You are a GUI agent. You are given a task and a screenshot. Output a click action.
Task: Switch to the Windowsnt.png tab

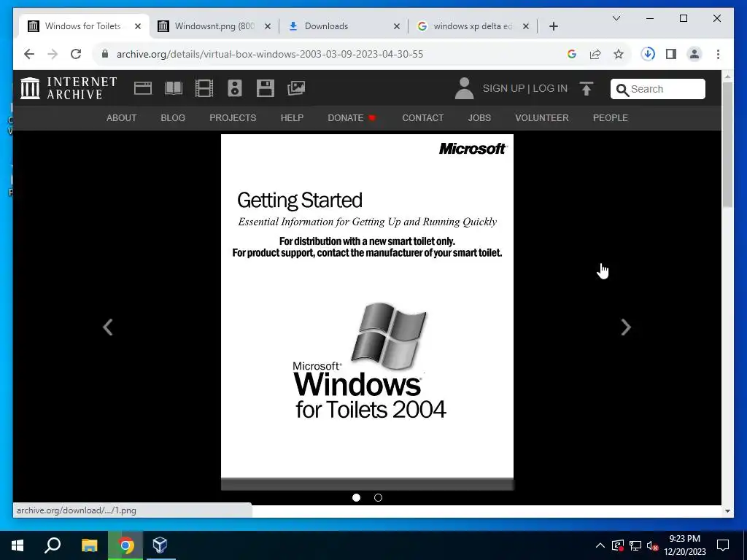tap(214, 26)
